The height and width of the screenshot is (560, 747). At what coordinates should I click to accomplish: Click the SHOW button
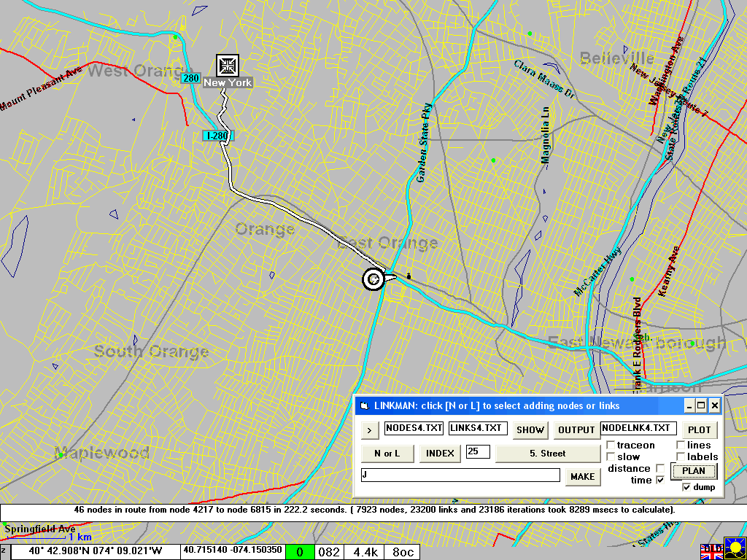530,429
